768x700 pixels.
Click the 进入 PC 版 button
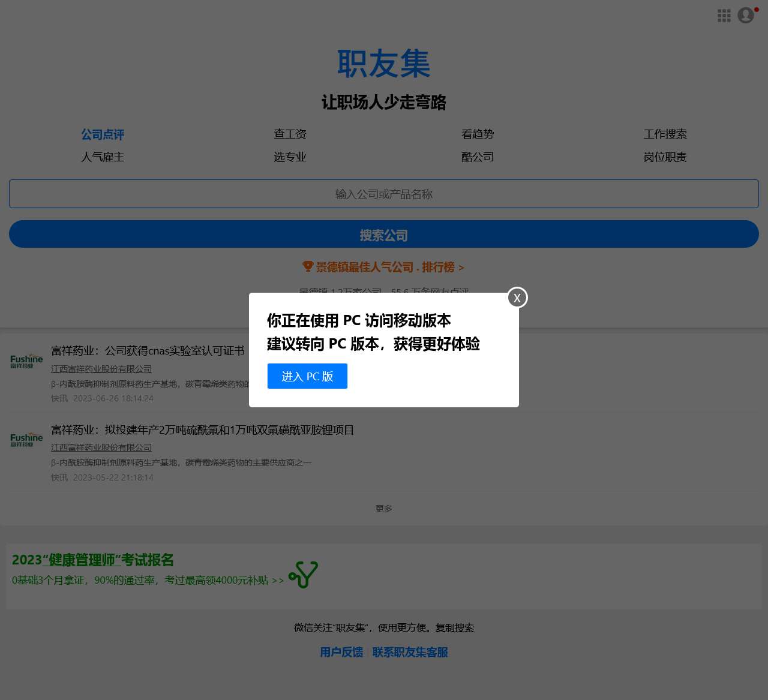[307, 376]
